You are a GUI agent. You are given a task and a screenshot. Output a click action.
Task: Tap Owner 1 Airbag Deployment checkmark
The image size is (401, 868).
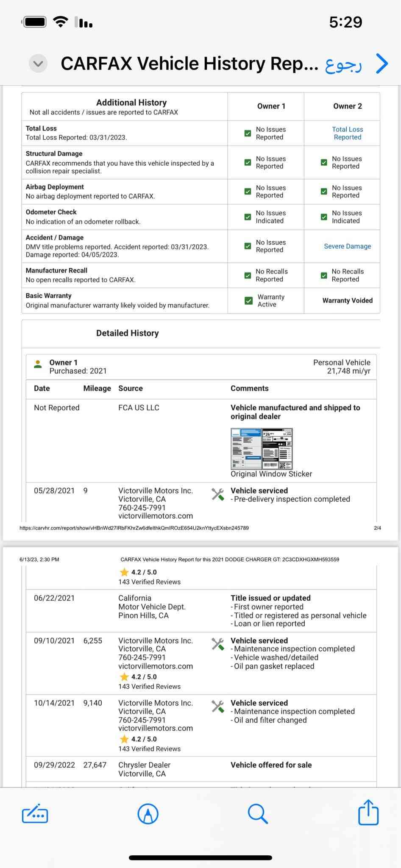248,192
